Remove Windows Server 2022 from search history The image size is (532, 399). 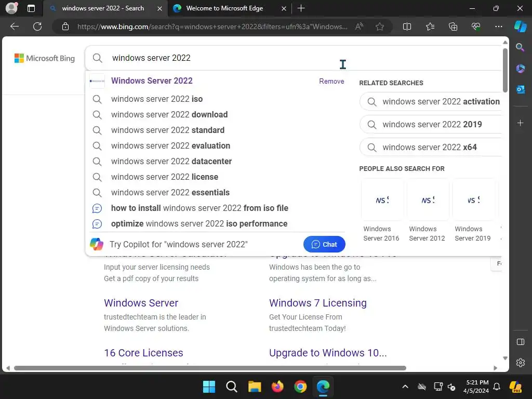(x=331, y=81)
